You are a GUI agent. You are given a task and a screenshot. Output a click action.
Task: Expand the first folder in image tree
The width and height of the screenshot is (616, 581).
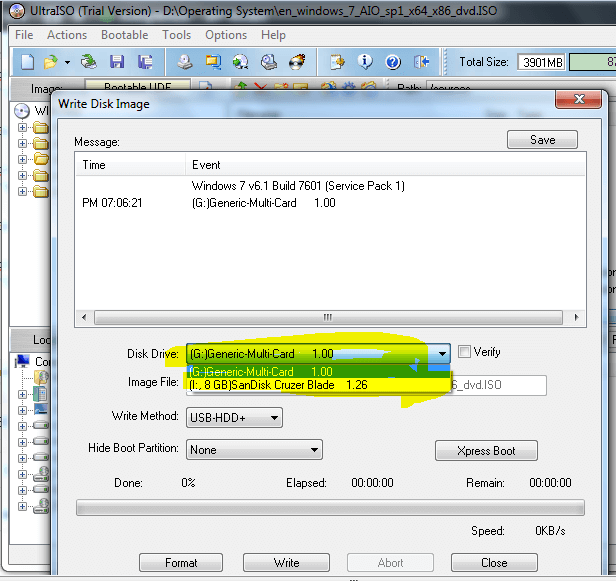tap(22, 128)
